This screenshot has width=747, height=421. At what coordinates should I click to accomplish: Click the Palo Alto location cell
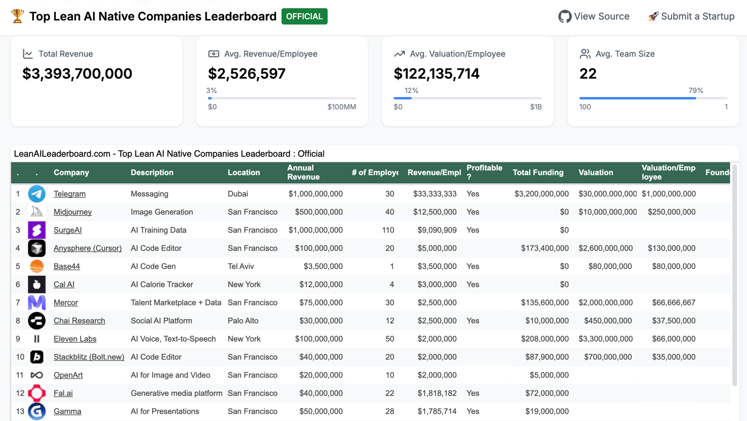(243, 321)
